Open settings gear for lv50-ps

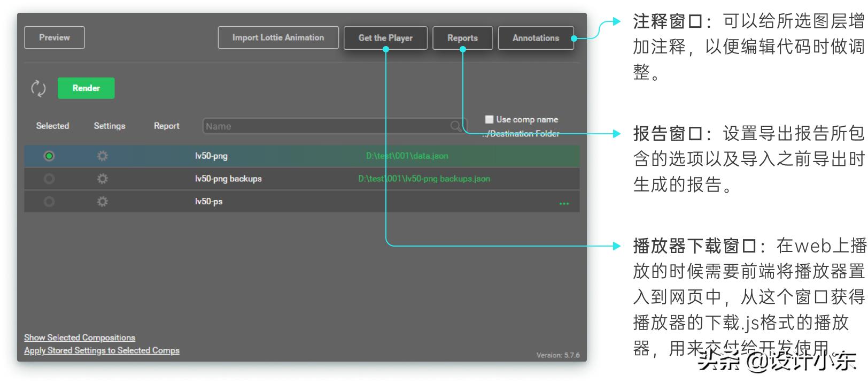[102, 202]
